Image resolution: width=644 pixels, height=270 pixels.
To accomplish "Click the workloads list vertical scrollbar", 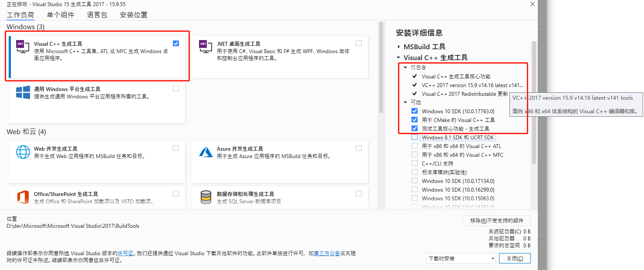I will coord(381,65).
